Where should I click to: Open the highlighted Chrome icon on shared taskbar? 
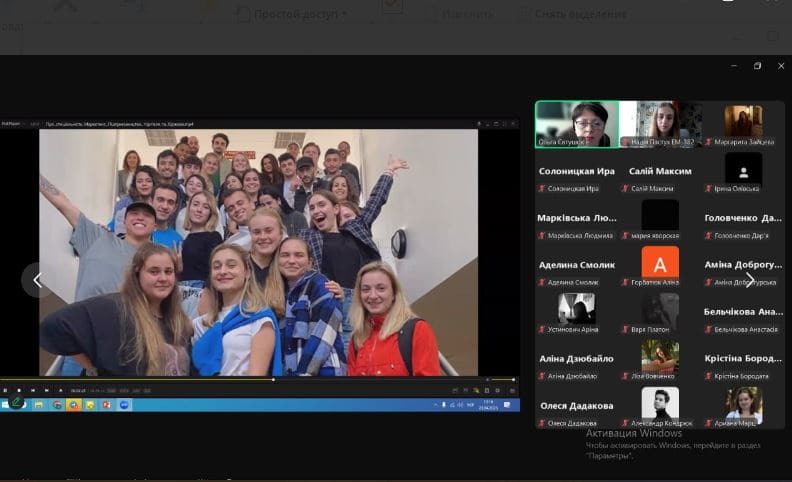[73, 405]
